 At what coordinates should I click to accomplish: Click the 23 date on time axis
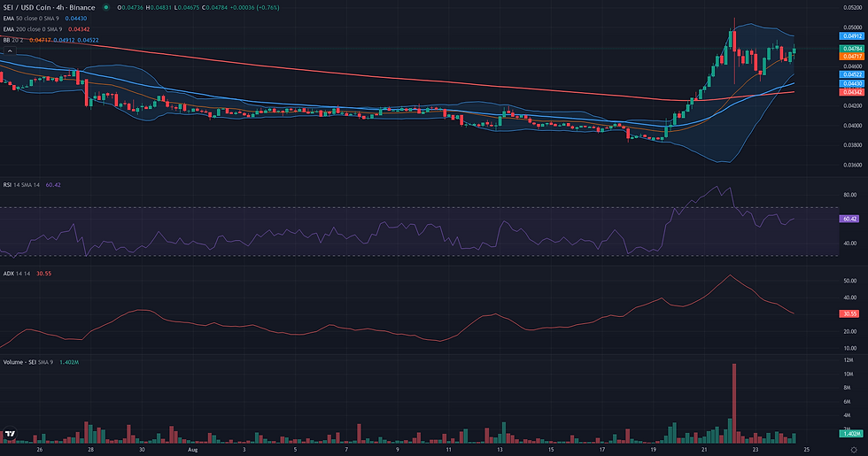(x=756, y=450)
